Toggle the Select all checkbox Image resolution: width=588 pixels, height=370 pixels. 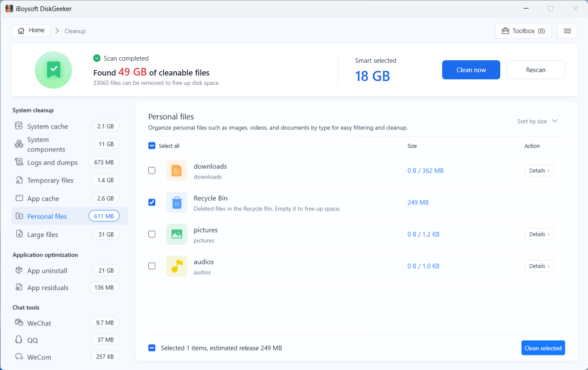[152, 146]
